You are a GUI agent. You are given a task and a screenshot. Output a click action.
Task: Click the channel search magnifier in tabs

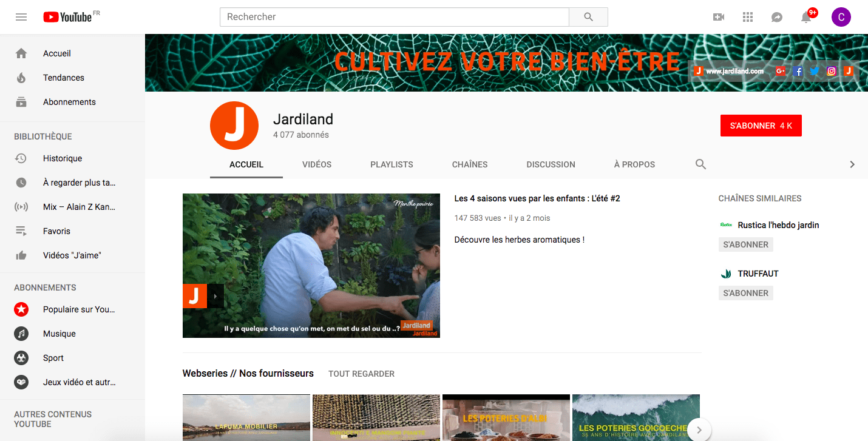point(700,164)
